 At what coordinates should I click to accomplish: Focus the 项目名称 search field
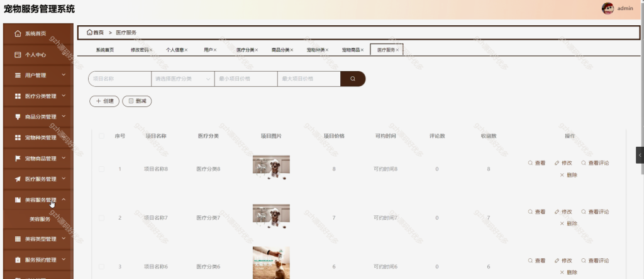click(x=120, y=79)
